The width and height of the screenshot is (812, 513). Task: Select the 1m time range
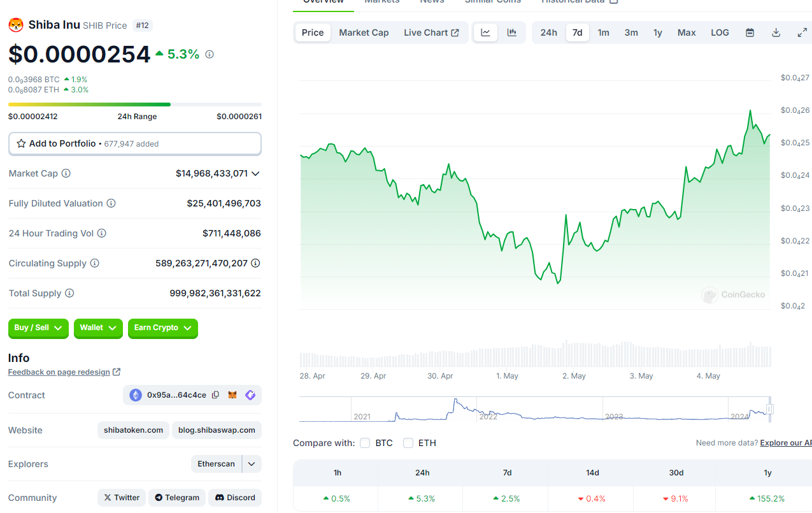coord(603,33)
